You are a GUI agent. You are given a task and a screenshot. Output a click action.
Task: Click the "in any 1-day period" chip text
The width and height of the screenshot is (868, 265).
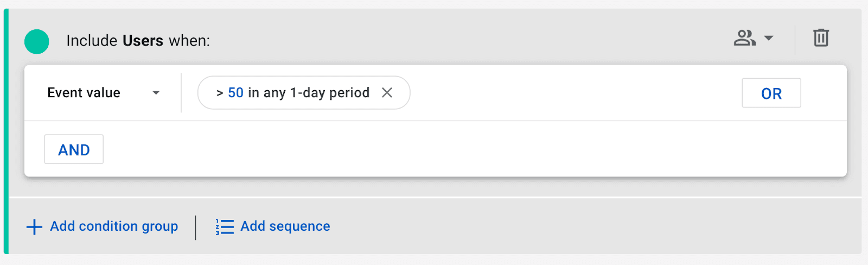pos(309,93)
